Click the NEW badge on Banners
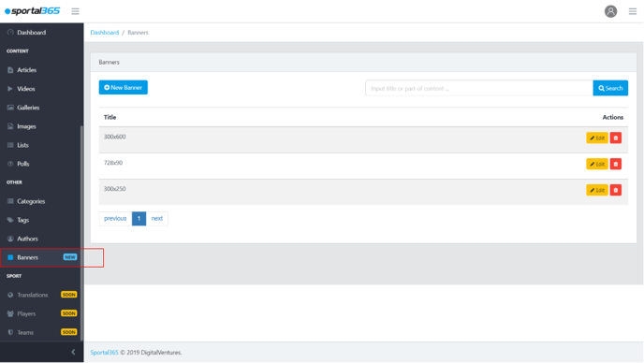The height and width of the screenshot is (363, 644). pos(70,257)
